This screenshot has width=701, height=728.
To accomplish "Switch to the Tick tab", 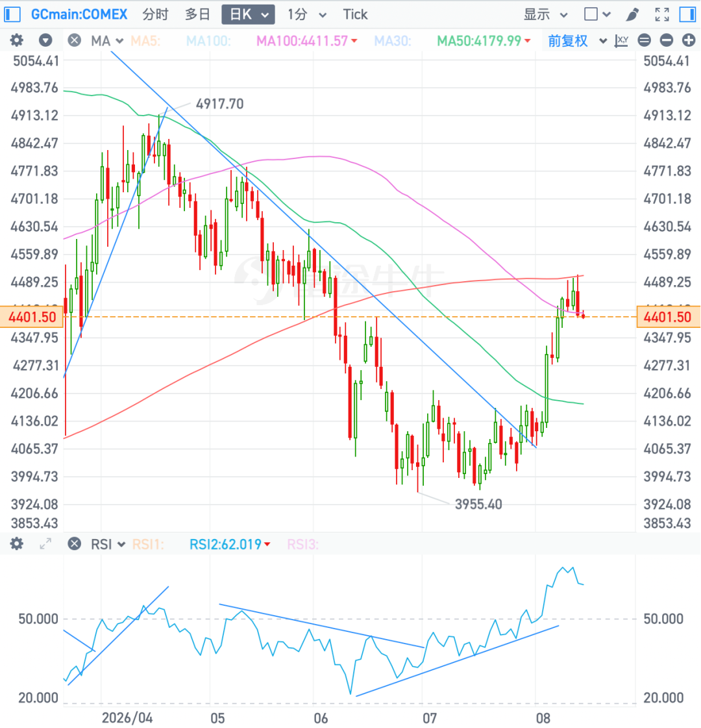I will [355, 14].
